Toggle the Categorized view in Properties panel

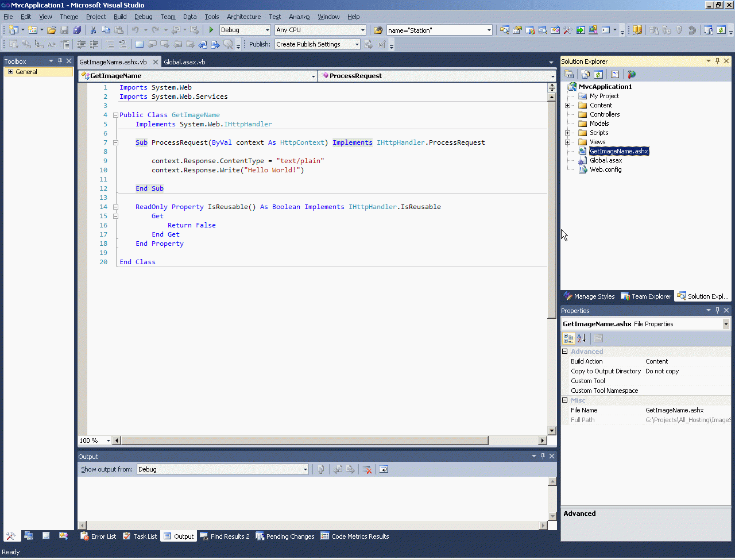[x=569, y=338]
